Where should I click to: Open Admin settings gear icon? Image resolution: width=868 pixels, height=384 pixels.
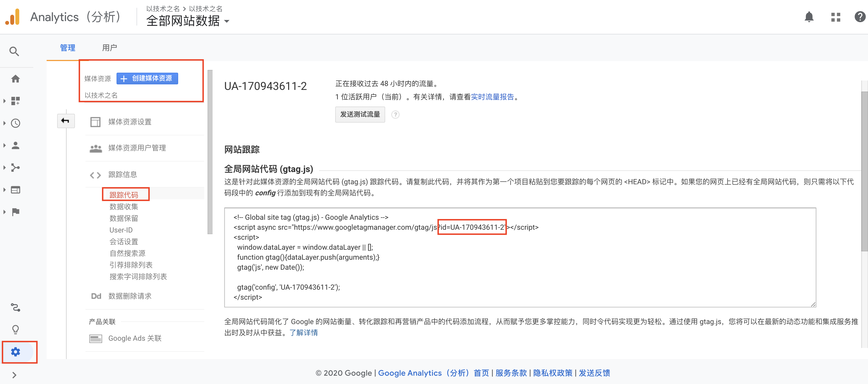pyautogui.click(x=16, y=352)
